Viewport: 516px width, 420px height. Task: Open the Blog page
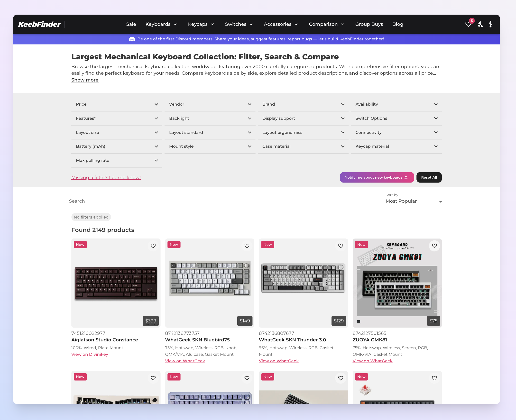tap(398, 24)
